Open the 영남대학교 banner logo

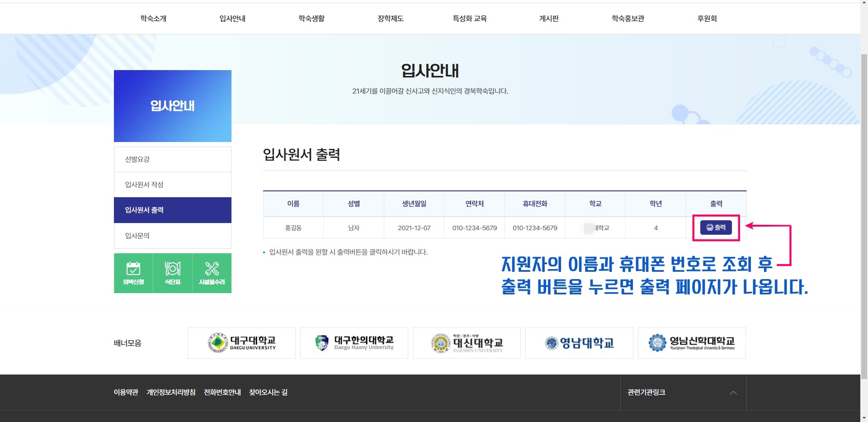coord(579,343)
